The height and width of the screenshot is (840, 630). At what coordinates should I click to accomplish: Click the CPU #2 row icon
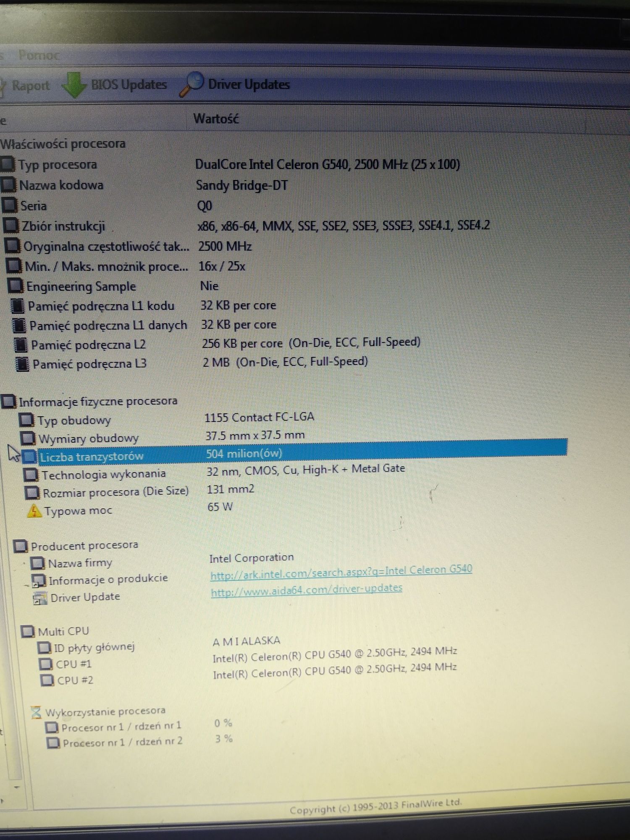pos(47,680)
